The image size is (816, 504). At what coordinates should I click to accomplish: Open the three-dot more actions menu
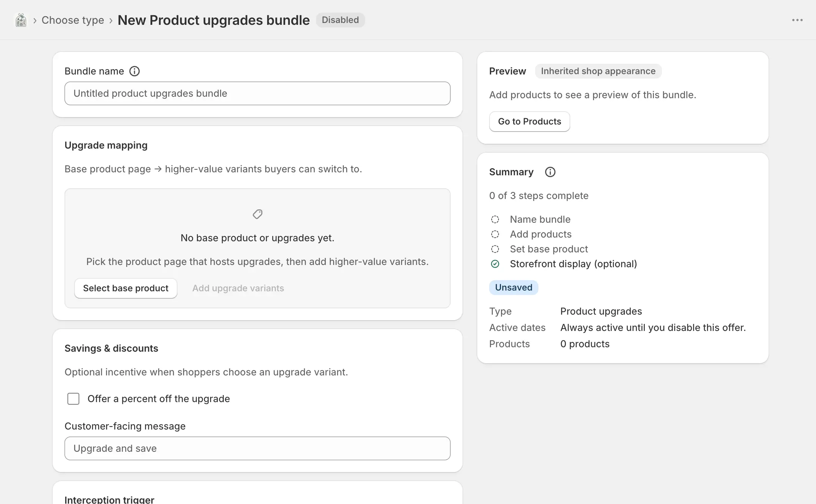pyautogui.click(x=797, y=20)
